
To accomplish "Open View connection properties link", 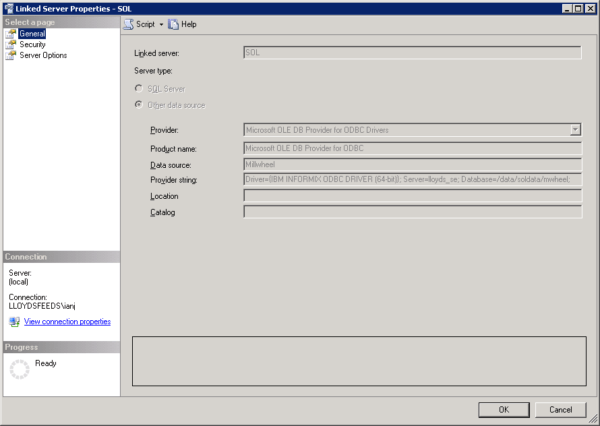I will pos(67,321).
